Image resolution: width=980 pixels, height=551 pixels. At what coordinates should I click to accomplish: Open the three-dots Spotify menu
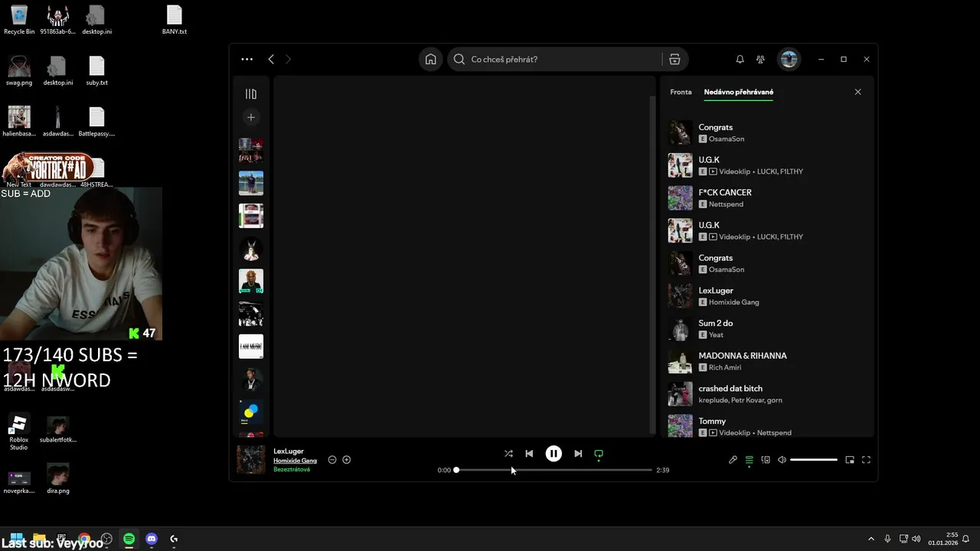pyautogui.click(x=247, y=59)
